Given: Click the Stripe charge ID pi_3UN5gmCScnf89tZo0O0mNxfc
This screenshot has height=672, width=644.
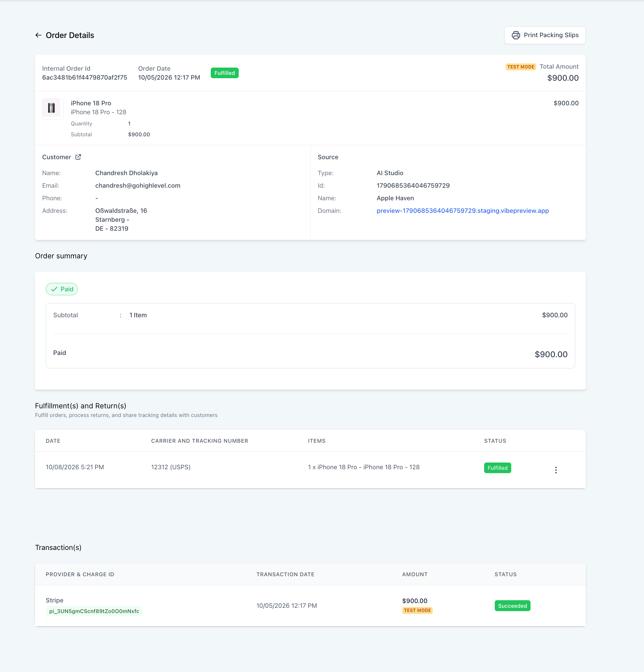Looking at the screenshot, I should (94, 611).
